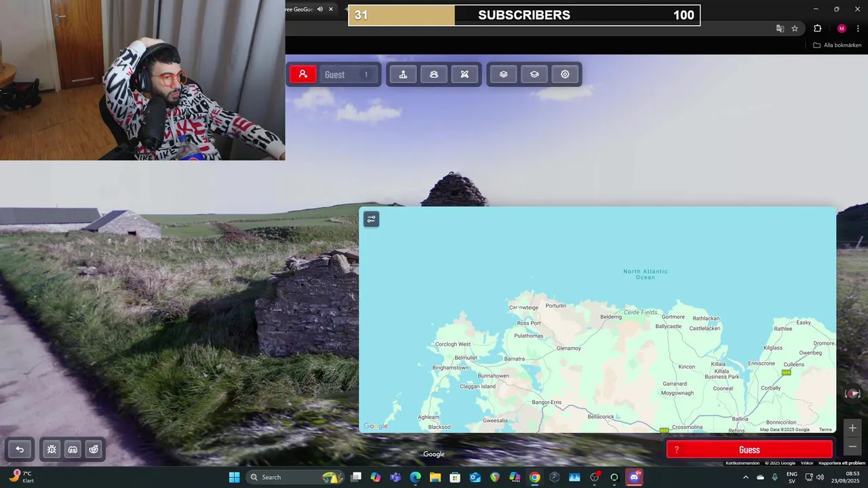Open the Chrome extensions puzzle icon

click(x=817, y=28)
